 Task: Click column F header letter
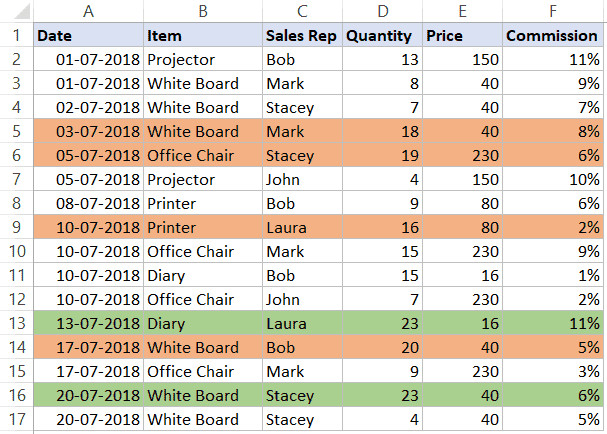[x=552, y=11]
